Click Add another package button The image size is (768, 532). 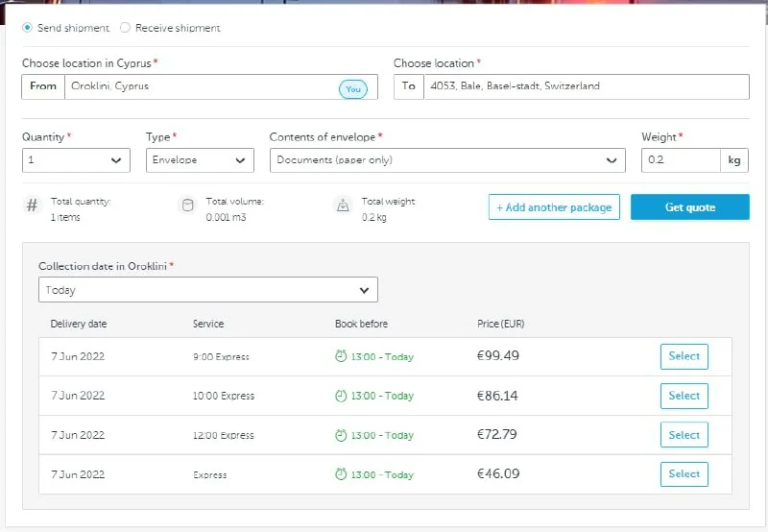point(554,207)
